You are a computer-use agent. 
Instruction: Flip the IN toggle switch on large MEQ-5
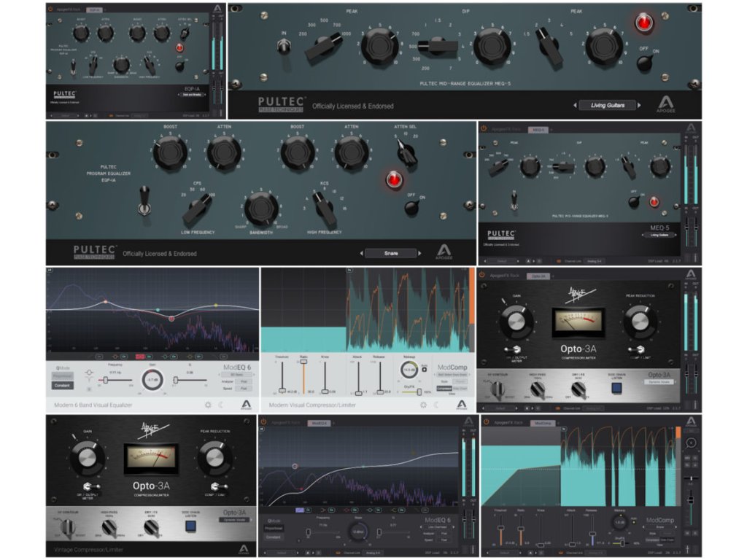coord(284,47)
